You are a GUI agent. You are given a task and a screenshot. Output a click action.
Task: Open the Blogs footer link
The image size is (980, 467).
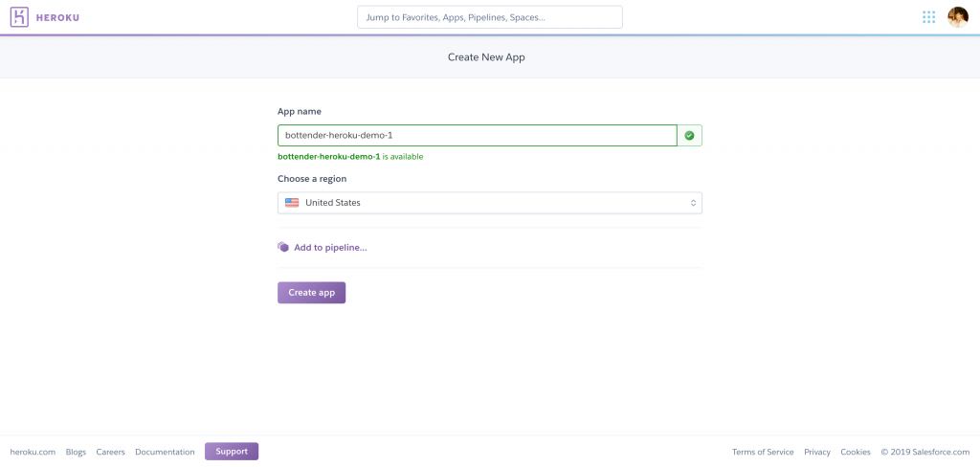(76, 452)
